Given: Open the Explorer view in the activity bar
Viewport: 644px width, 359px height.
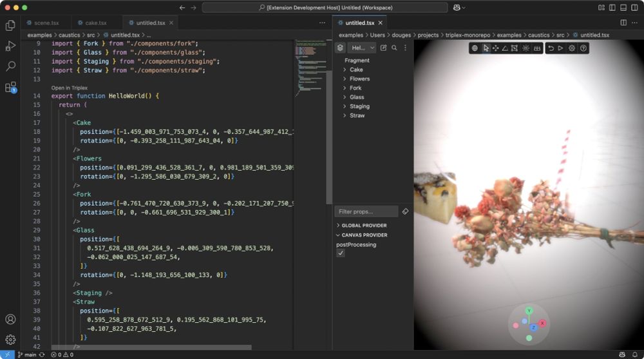Looking at the screenshot, I should click(x=10, y=26).
